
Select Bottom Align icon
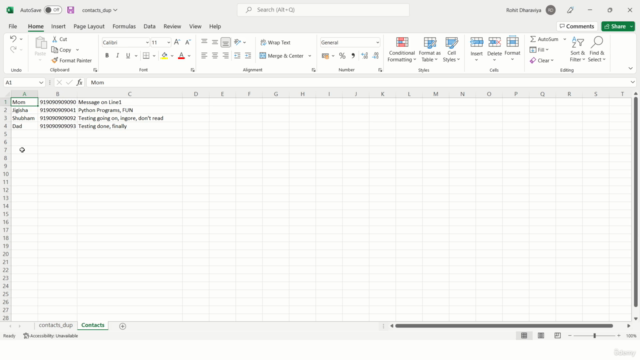point(225,42)
